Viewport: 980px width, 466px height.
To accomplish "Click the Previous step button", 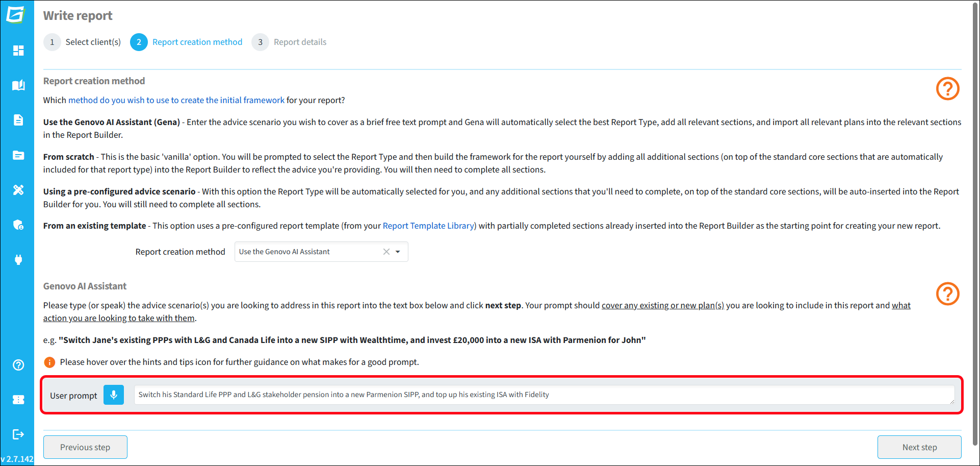I will click(85, 447).
